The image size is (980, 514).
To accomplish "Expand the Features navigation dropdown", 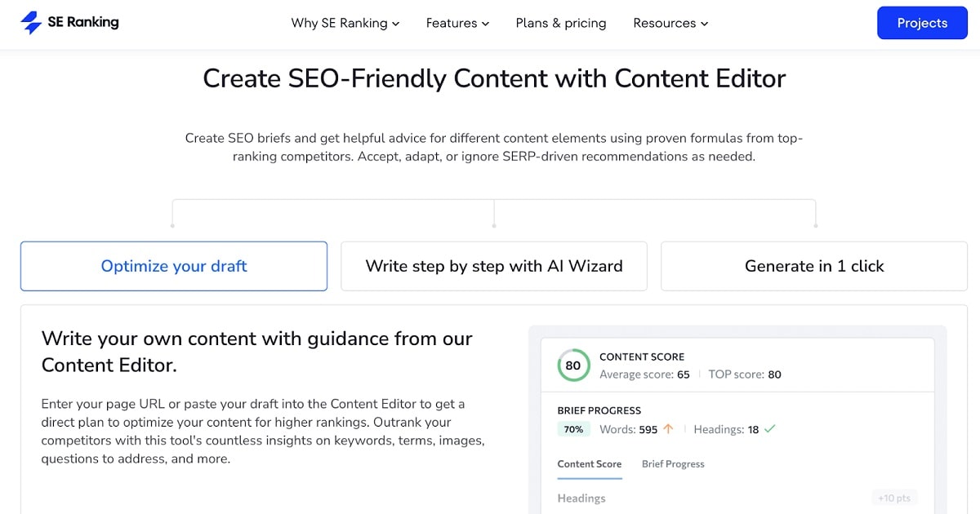I will [x=457, y=24].
